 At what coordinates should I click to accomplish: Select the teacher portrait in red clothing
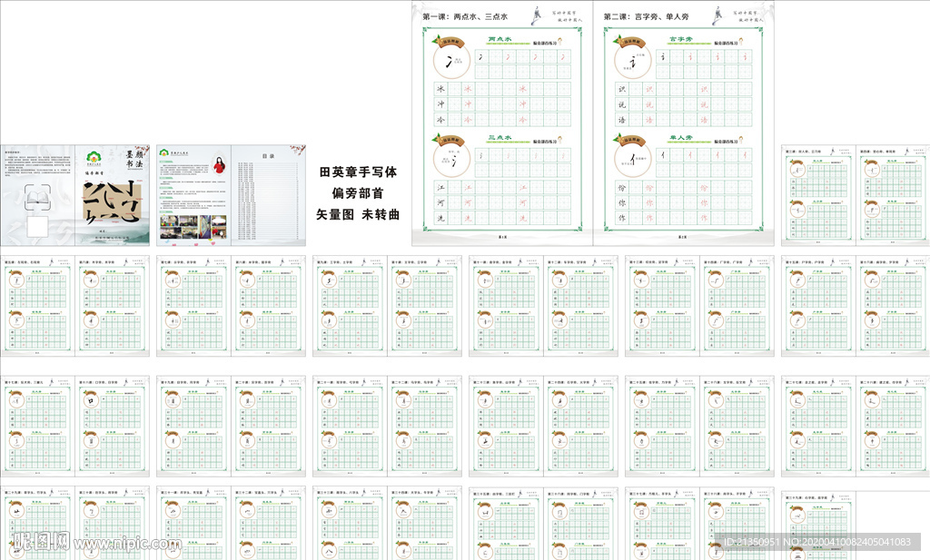point(220,165)
